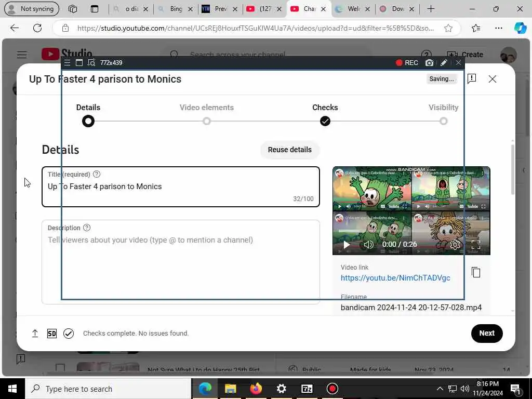Open YouTube Studio hamburger menu
This screenshot has height=399, width=532.
click(x=22, y=55)
